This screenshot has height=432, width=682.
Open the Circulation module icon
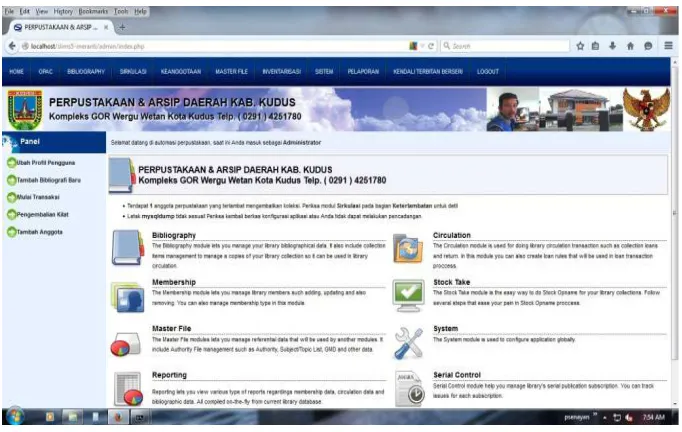408,248
